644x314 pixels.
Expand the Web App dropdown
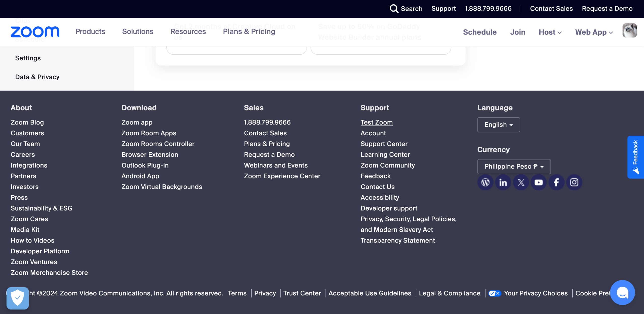point(594,32)
